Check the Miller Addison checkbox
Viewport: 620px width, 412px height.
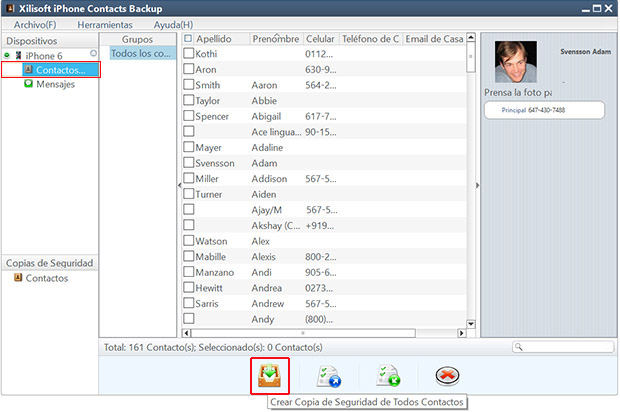pyautogui.click(x=189, y=178)
